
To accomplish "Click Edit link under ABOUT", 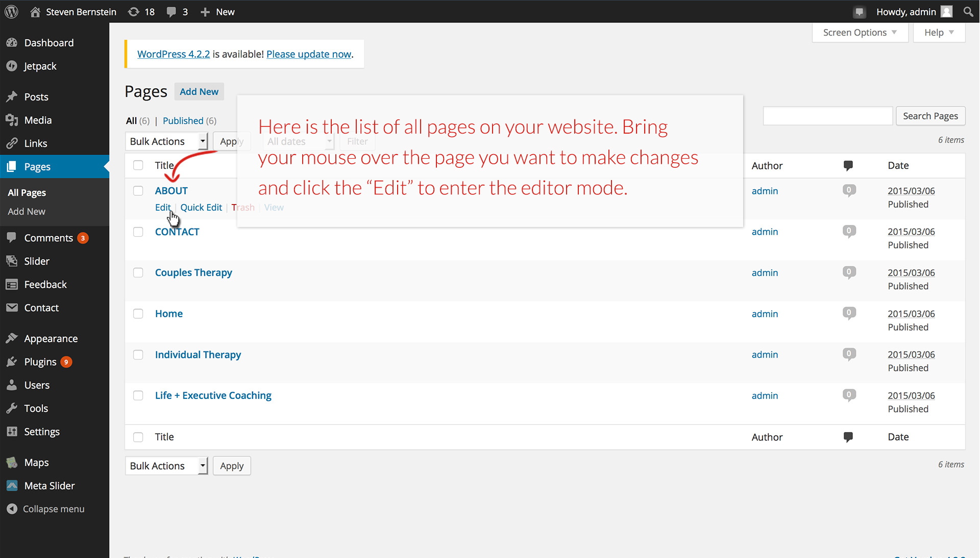I will click(162, 208).
